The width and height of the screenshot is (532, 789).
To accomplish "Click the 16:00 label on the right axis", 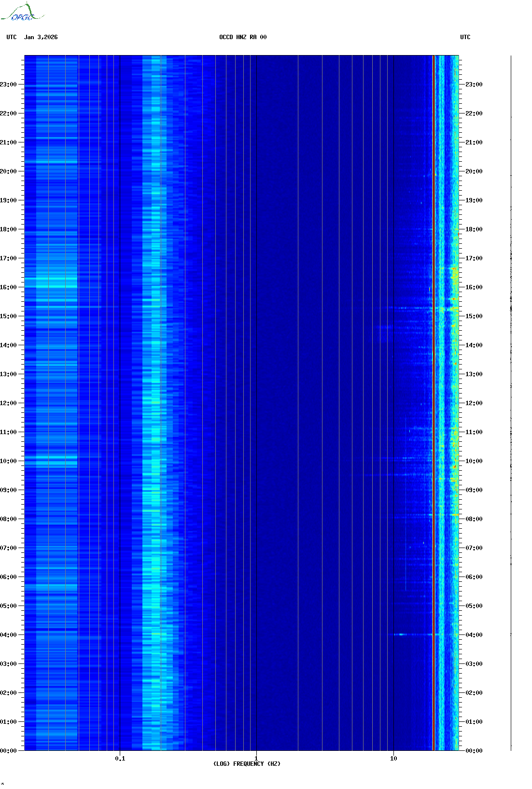I will coord(474,287).
